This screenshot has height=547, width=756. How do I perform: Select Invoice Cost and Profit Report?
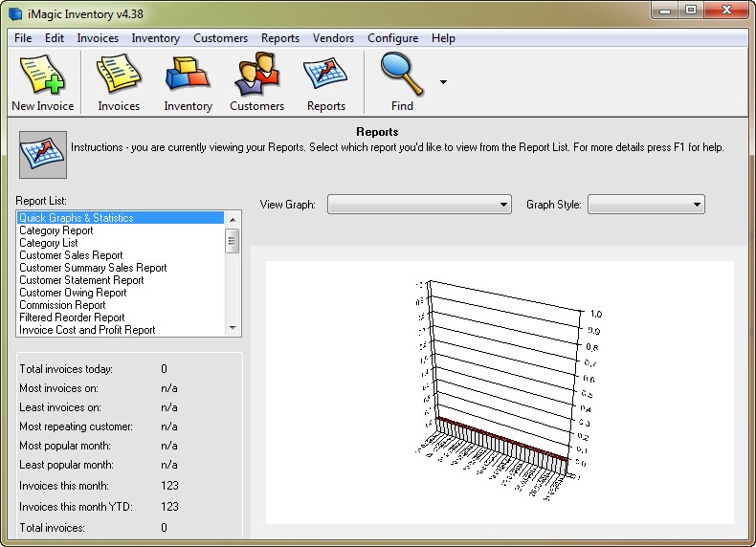click(121, 330)
